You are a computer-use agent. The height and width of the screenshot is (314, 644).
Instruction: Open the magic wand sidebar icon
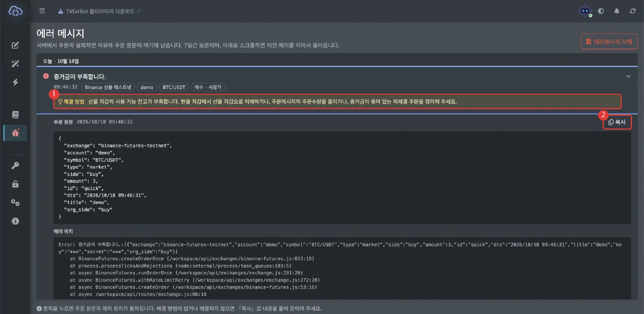pos(15,64)
